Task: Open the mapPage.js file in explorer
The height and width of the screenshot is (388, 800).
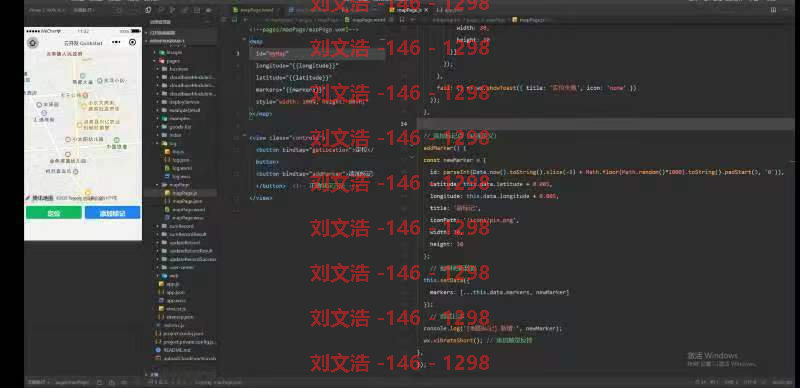Action: coord(184,193)
